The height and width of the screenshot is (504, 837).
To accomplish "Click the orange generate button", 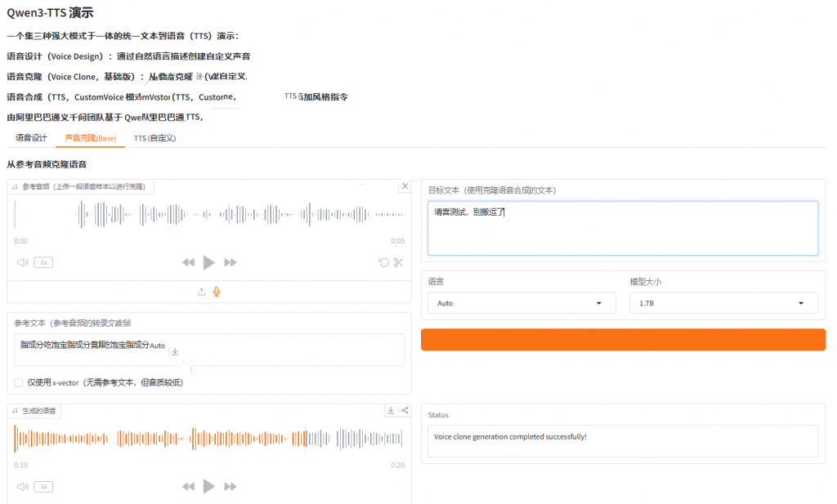I will click(623, 340).
